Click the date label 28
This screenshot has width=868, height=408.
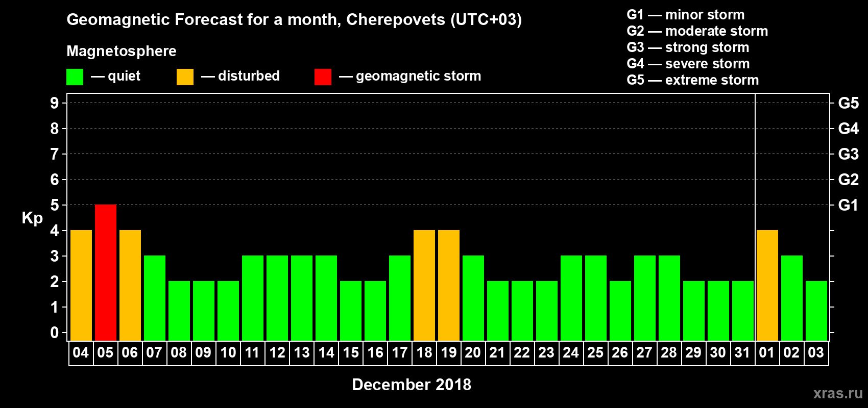tap(669, 353)
